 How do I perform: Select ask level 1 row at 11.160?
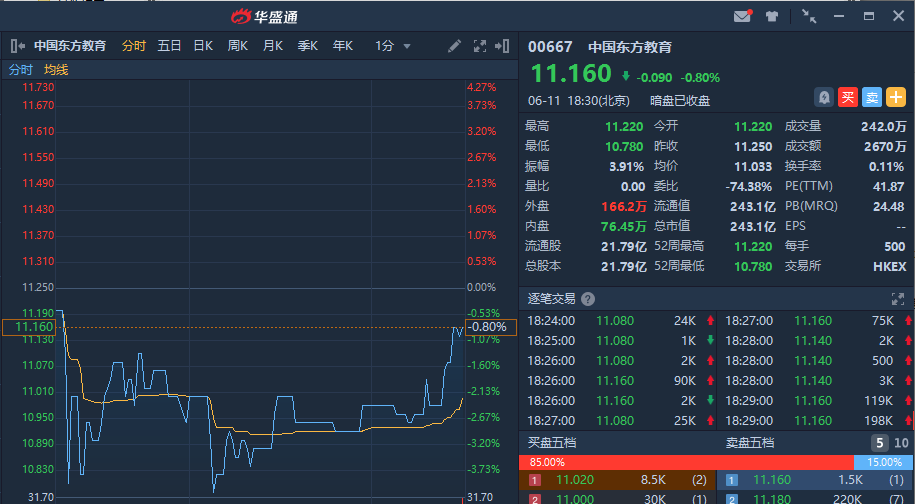(x=816, y=480)
